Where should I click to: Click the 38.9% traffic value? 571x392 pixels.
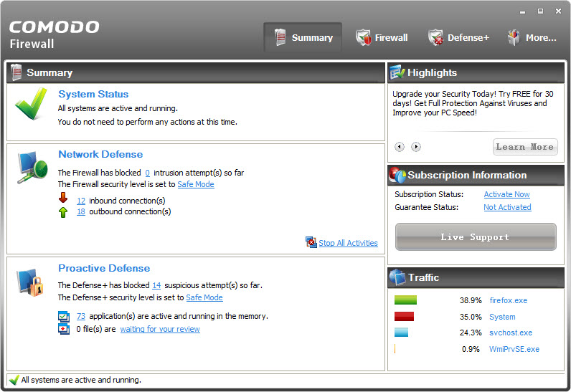(x=471, y=300)
